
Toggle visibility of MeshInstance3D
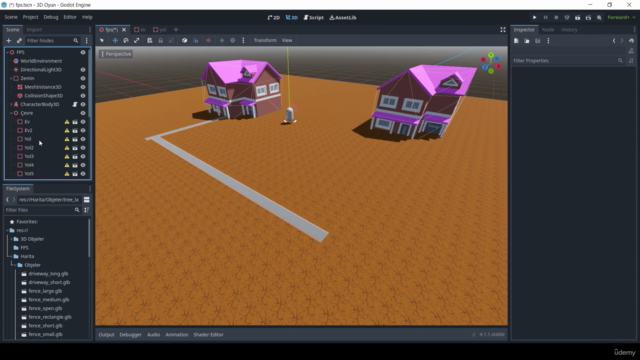point(83,87)
